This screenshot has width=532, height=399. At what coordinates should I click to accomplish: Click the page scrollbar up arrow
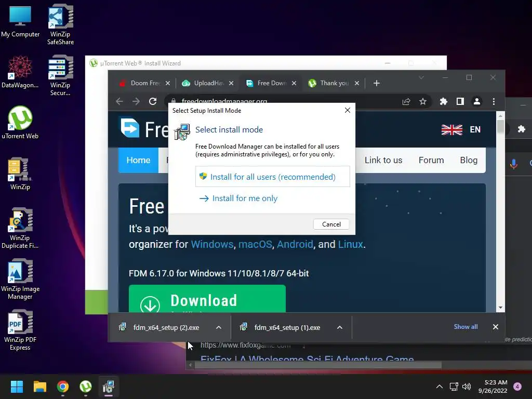click(500, 116)
